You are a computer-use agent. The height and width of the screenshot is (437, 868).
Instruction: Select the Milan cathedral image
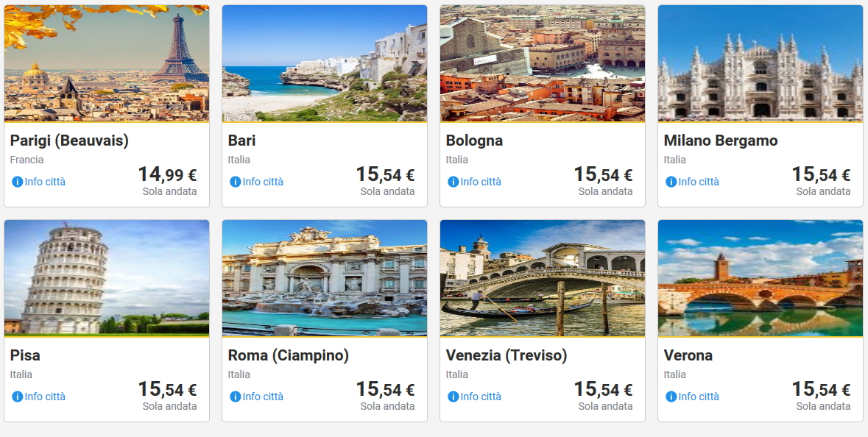pyautogui.click(x=761, y=63)
